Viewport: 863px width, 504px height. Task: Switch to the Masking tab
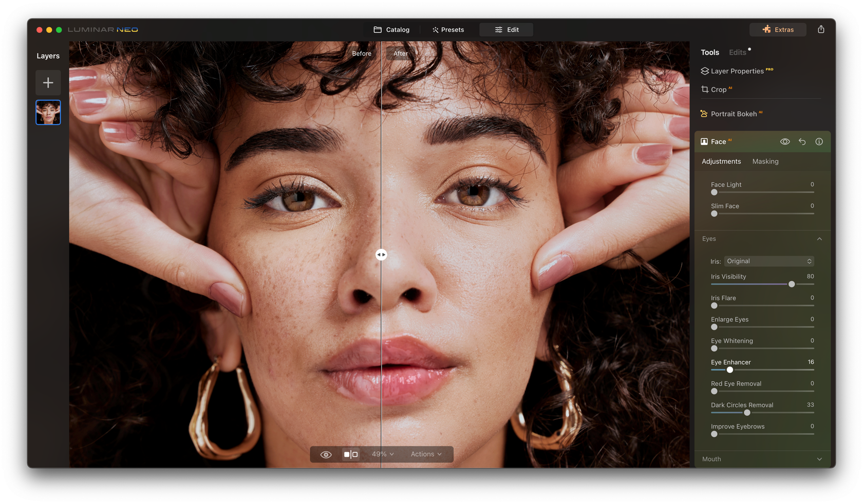click(765, 161)
